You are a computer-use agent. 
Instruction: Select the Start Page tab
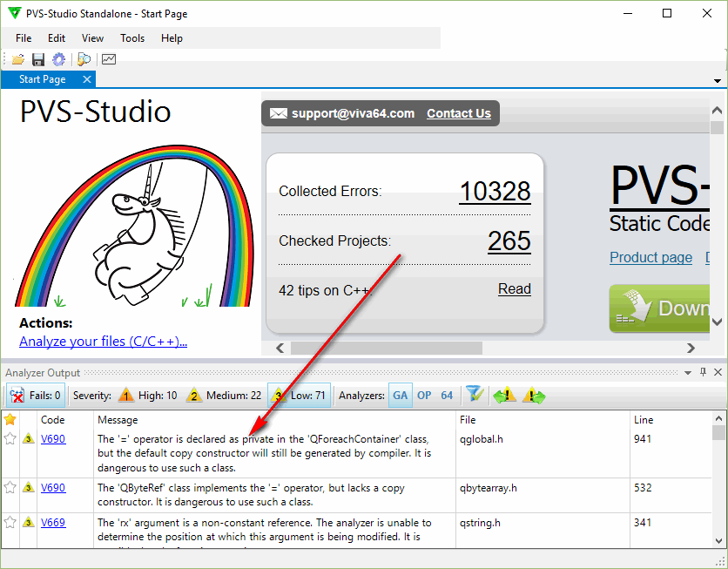43,79
